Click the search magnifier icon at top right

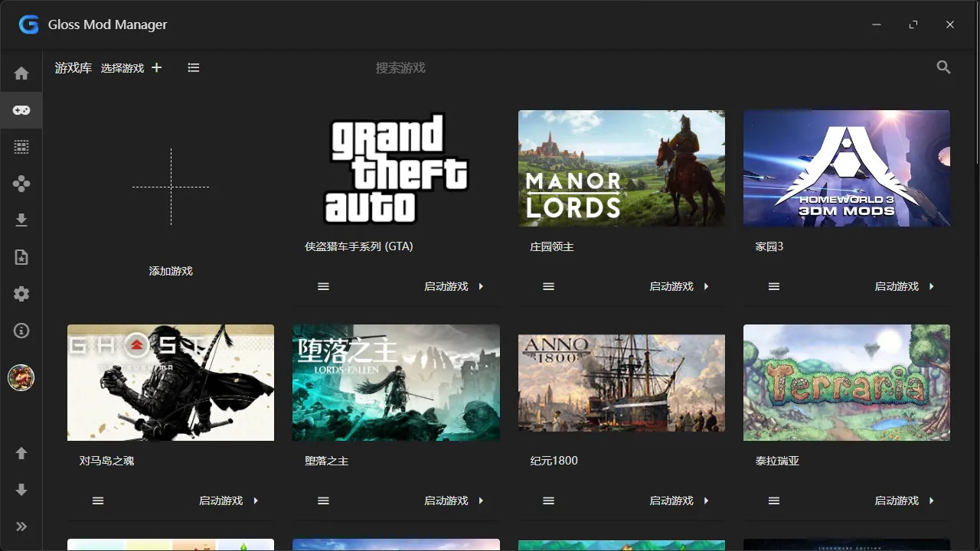click(x=943, y=67)
